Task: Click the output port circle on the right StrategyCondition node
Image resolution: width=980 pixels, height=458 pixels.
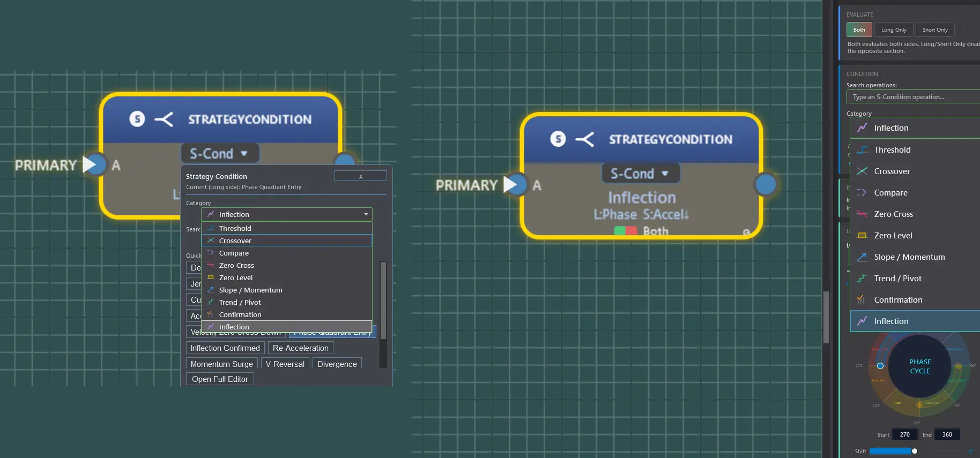Action: [x=766, y=184]
